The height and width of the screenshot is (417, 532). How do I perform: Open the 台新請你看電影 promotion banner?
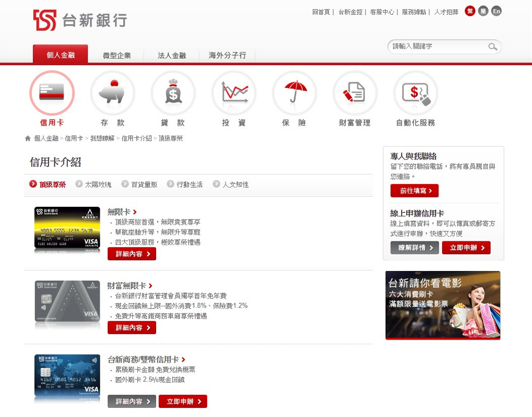point(443,305)
